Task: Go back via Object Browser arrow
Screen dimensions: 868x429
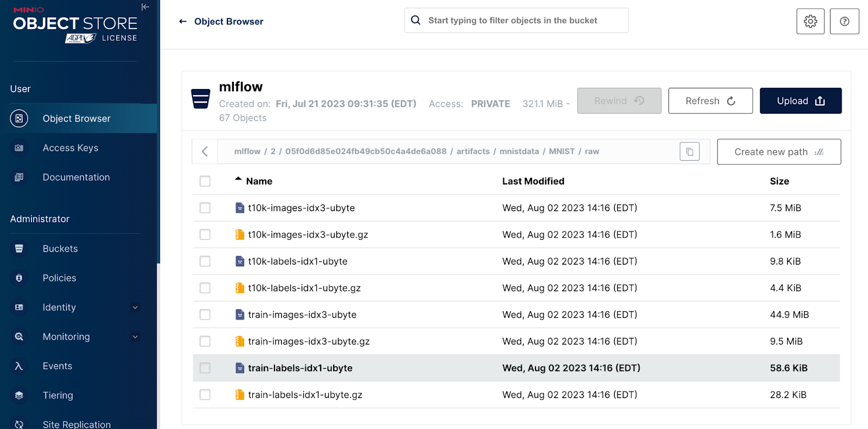Action: pos(183,22)
